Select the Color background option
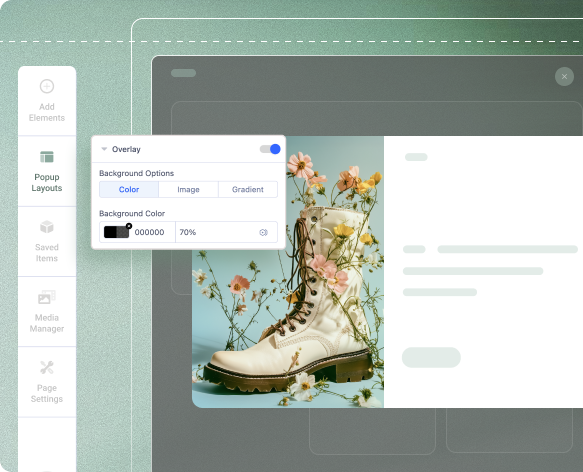 click(x=129, y=189)
